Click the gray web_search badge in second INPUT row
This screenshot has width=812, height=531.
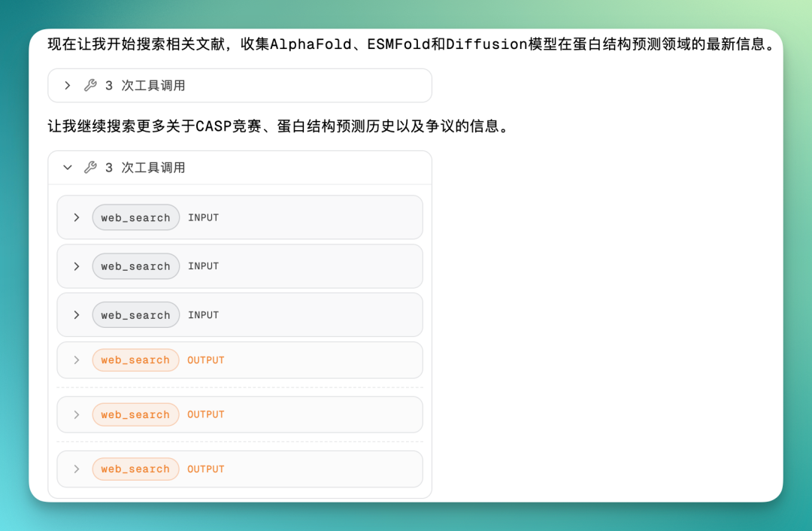[x=135, y=266]
